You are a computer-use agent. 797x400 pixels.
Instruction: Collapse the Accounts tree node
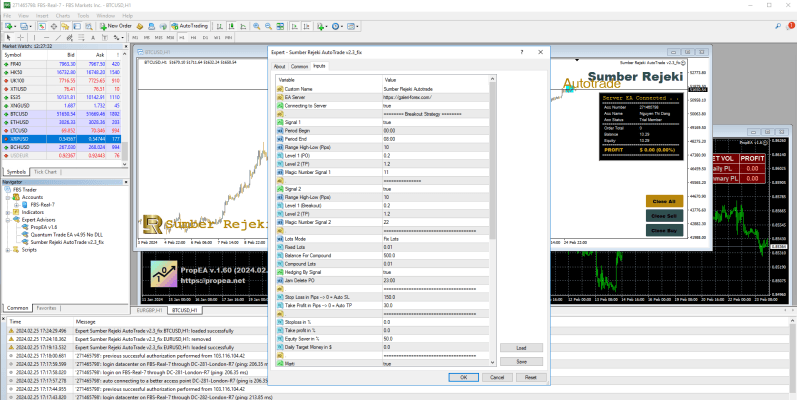pyautogui.click(x=8, y=197)
